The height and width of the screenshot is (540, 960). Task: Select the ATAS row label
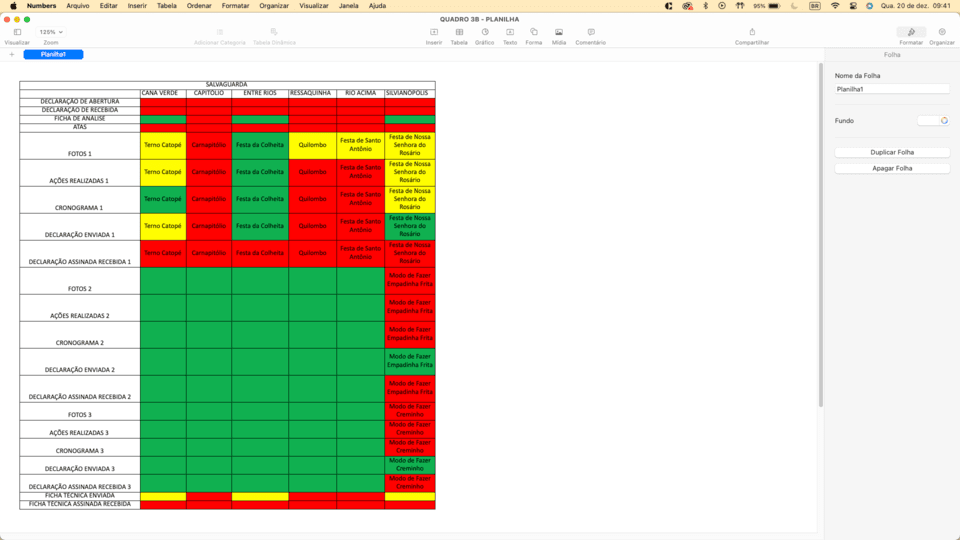[x=80, y=127]
